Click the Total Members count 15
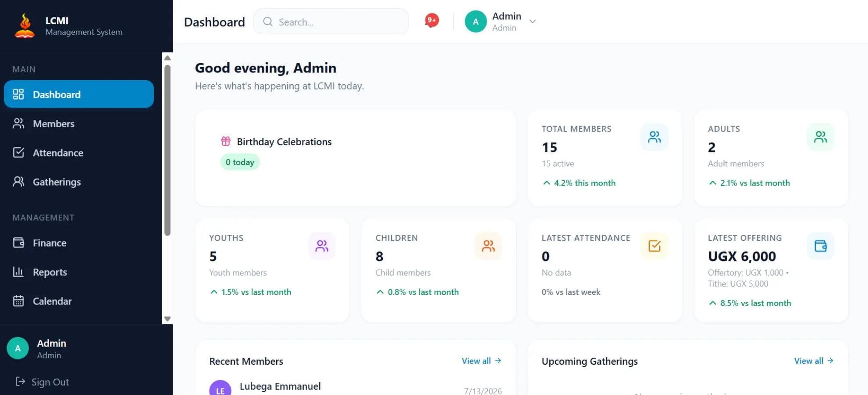868x395 pixels. (549, 147)
